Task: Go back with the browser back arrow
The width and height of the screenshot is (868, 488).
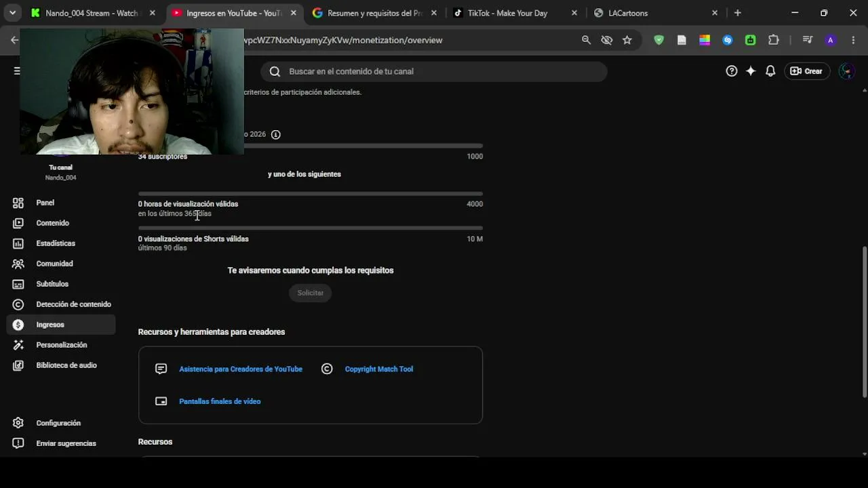Action: pyautogui.click(x=14, y=40)
